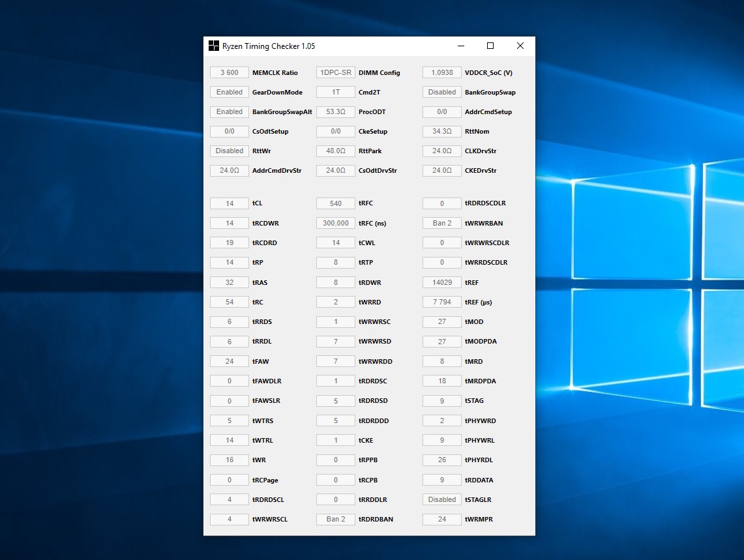744x560 pixels.
Task: Click the tCKE label text
Action: click(366, 440)
